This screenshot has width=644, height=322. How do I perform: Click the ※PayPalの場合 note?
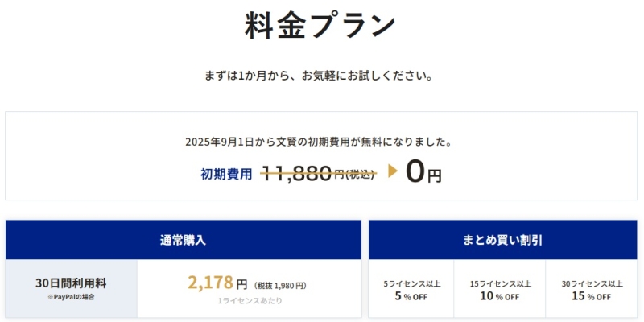click(72, 297)
